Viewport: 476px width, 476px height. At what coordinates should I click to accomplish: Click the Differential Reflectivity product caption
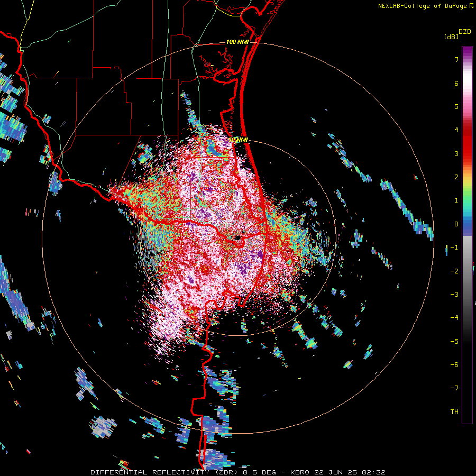238,472
